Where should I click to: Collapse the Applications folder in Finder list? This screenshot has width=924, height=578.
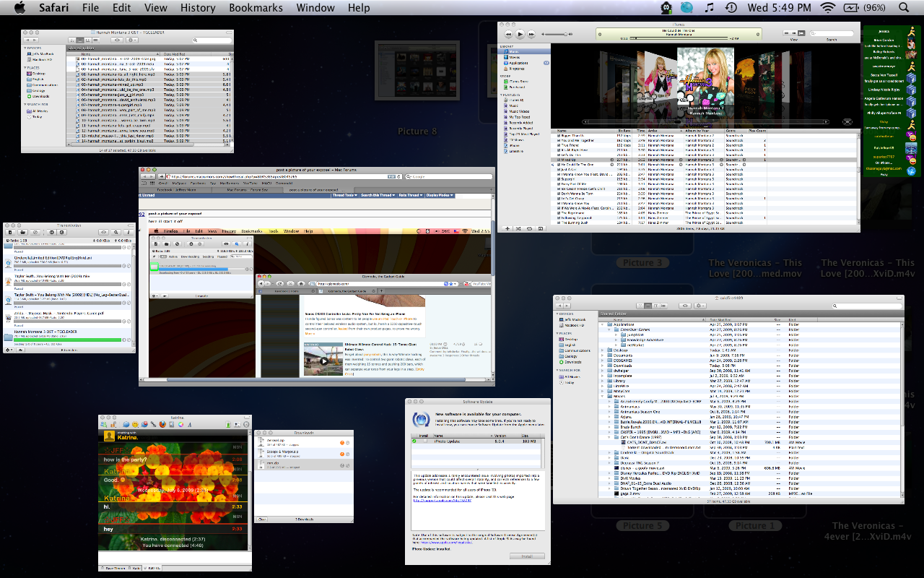point(602,324)
